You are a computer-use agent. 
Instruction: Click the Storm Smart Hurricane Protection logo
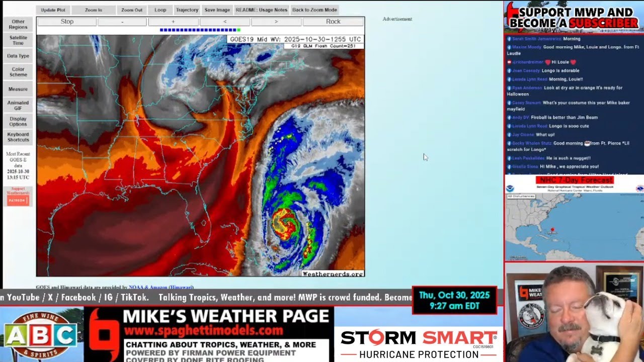point(419,344)
